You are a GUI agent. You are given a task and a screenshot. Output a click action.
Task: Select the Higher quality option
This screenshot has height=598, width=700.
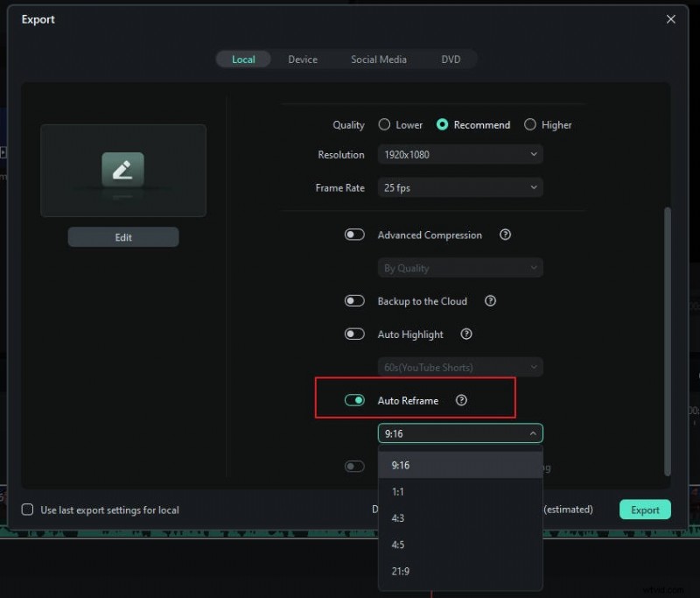pos(530,124)
